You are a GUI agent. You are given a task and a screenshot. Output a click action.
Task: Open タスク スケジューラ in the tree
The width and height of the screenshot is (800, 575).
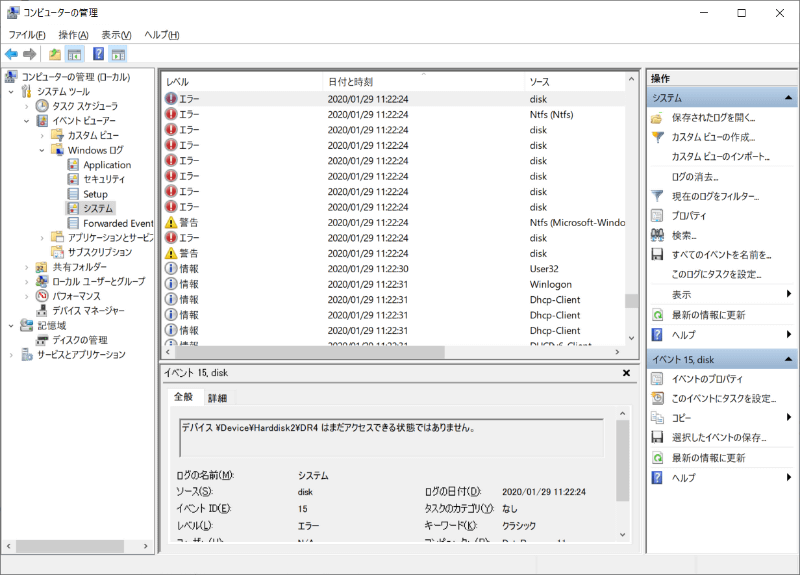(x=85, y=106)
